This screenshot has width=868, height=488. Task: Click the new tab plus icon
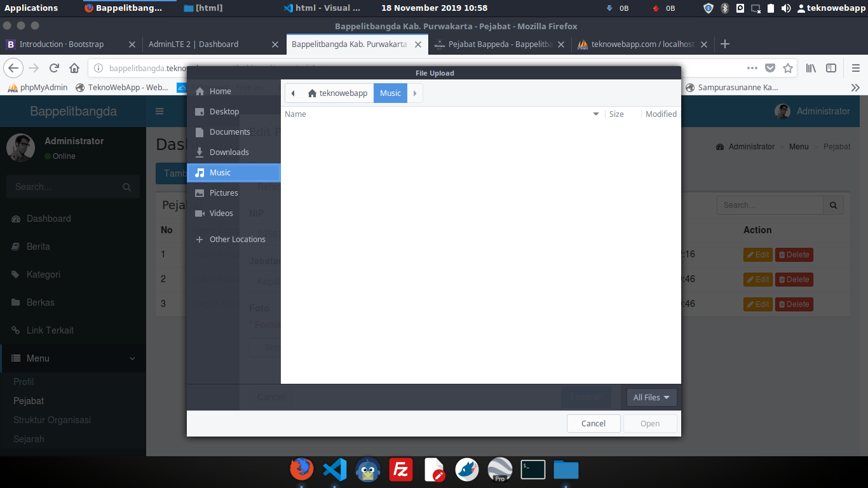click(725, 44)
